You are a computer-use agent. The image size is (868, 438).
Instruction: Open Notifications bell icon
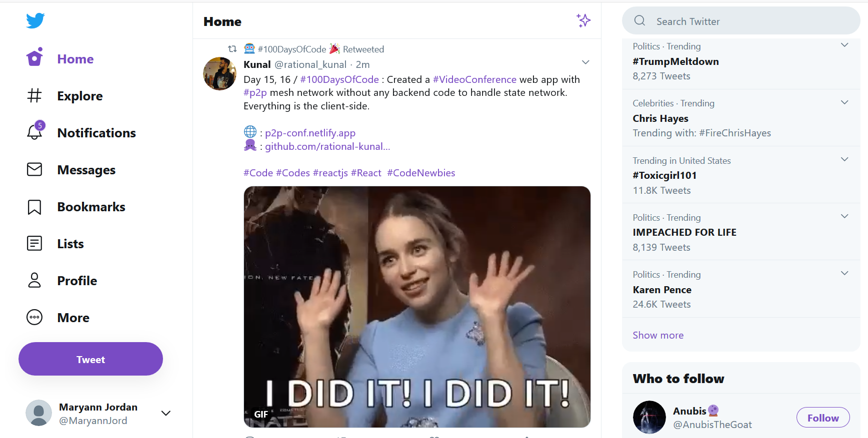[34, 132]
